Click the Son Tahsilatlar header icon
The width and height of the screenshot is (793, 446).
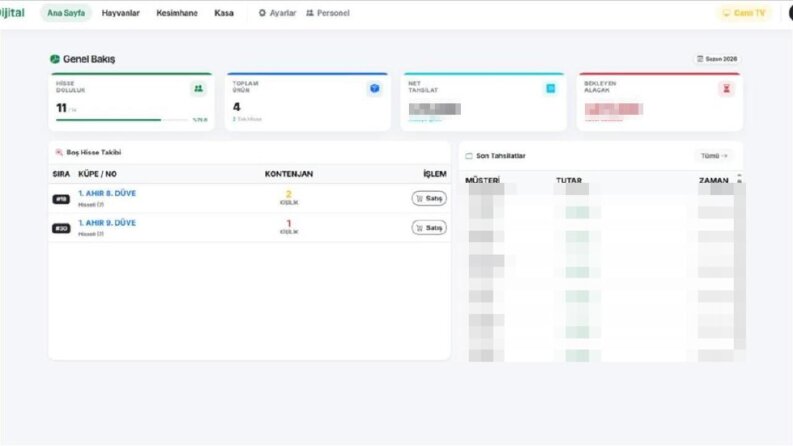click(x=469, y=156)
